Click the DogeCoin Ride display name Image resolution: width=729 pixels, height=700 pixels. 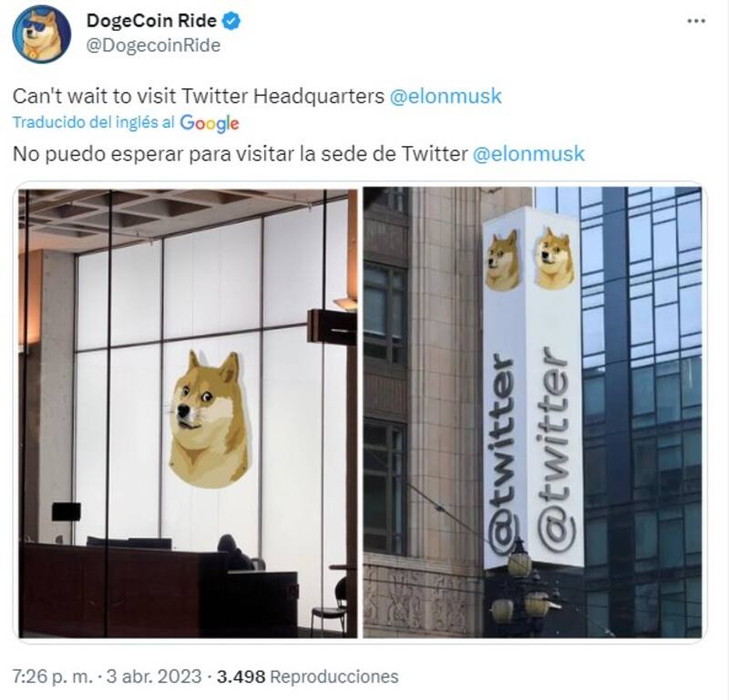(x=151, y=20)
